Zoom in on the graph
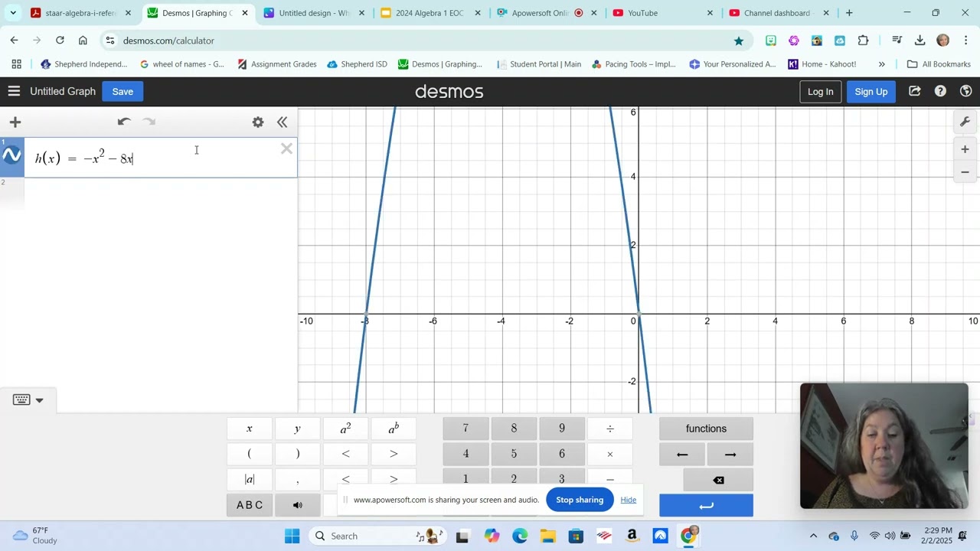Viewport: 980px width, 551px height. (965, 149)
